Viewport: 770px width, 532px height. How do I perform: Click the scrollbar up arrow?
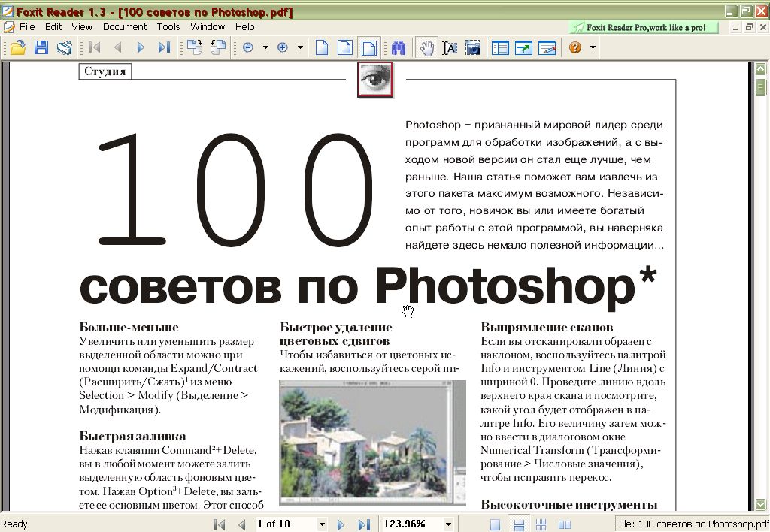coord(760,68)
